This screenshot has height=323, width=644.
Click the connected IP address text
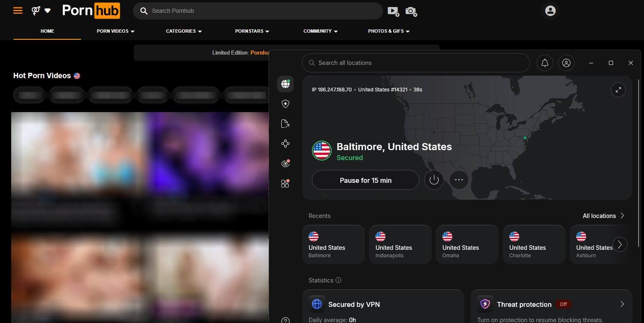click(332, 89)
